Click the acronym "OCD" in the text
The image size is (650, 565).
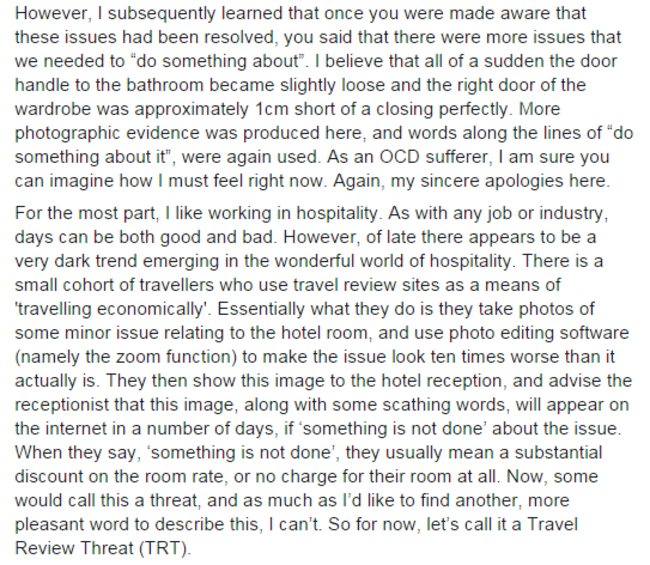tap(400, 157)
